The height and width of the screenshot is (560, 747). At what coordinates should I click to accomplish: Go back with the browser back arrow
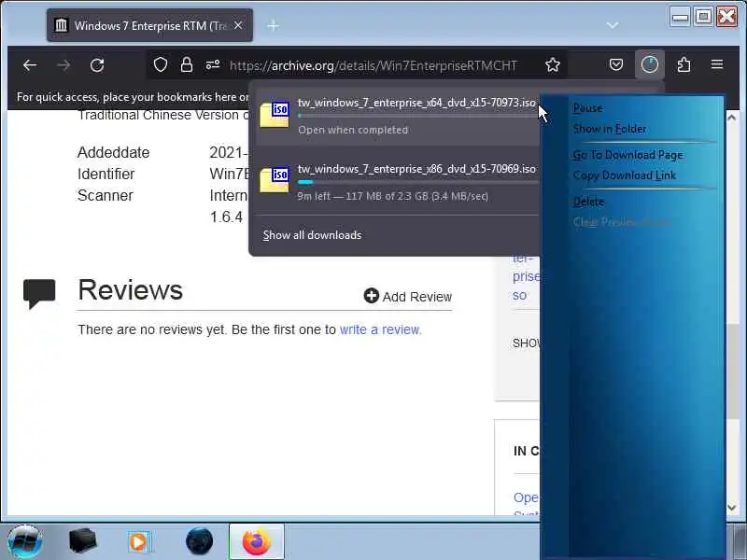30,65
